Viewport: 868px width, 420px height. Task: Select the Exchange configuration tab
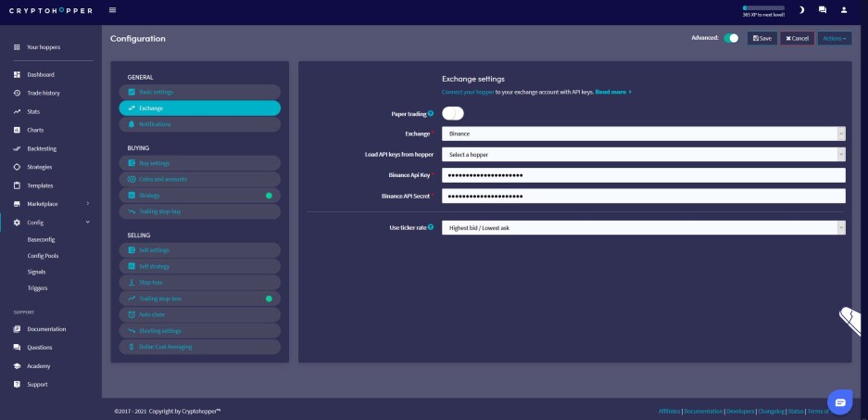pos(200,108)
